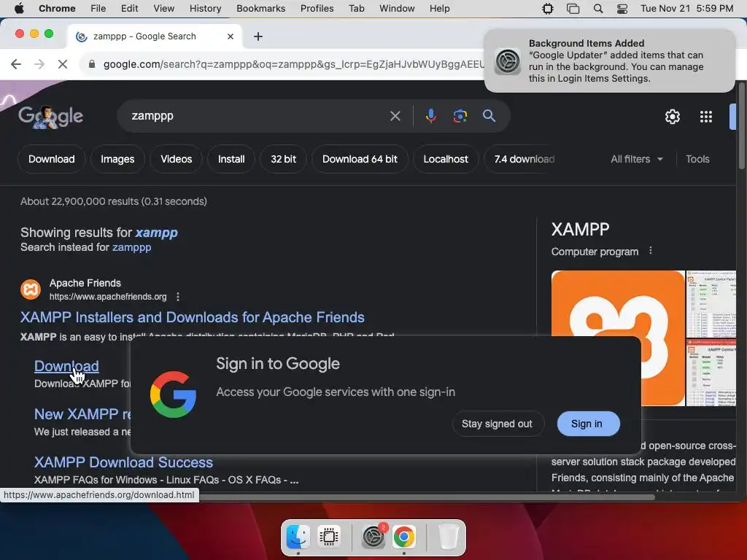Click the chip icon in menu bar

click(x=548, y=8)
